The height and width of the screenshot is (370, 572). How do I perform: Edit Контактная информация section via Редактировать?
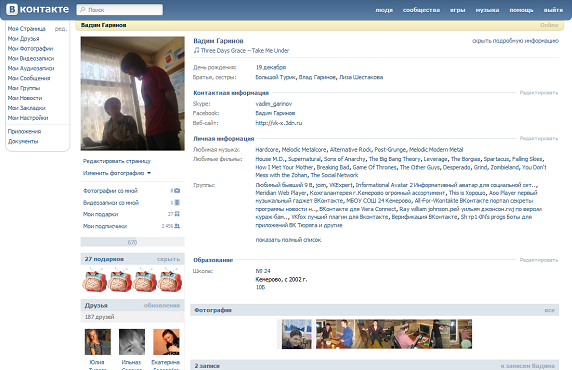point(539,93)
